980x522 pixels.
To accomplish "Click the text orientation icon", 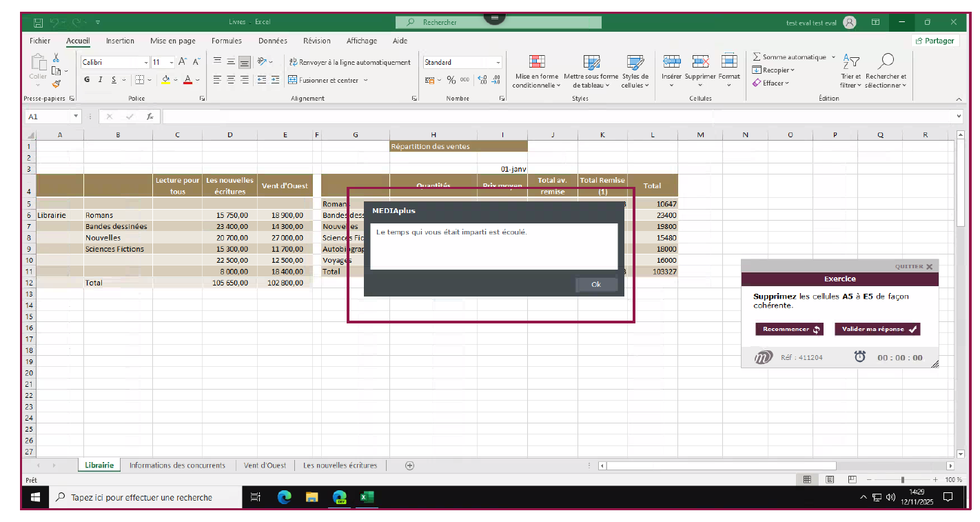I will [x=262, y=62].
